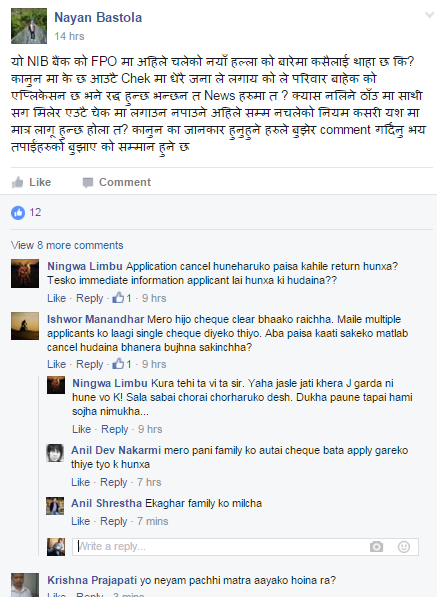Viewport: 439px width, 610px height.
Task: Open Anil Dev Nakarmi's avatar thumbnail
Action: [x=55, y=452]
